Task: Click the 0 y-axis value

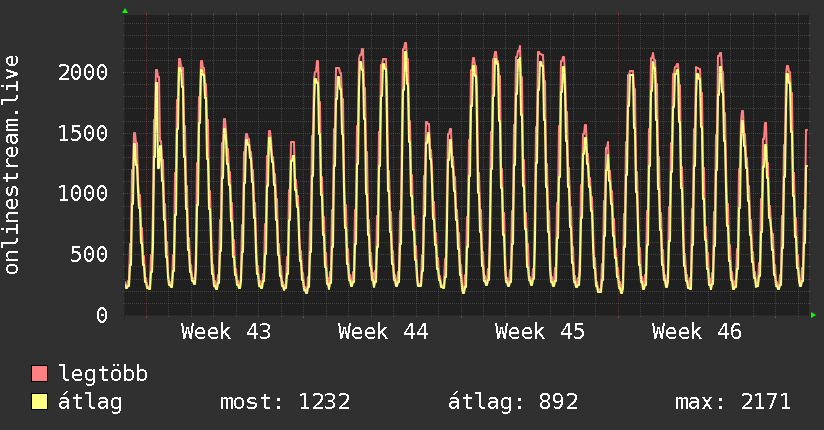Action: [102, 315]
